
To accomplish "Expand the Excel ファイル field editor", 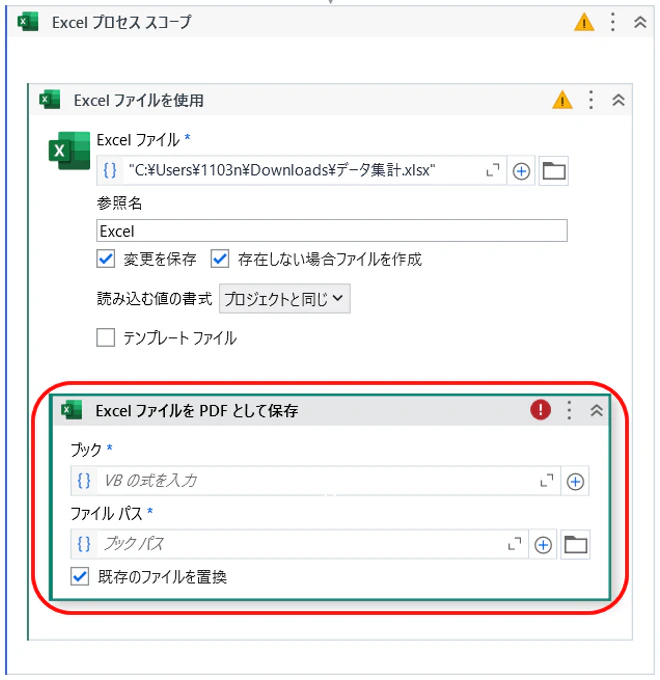I will pos(493,170).
